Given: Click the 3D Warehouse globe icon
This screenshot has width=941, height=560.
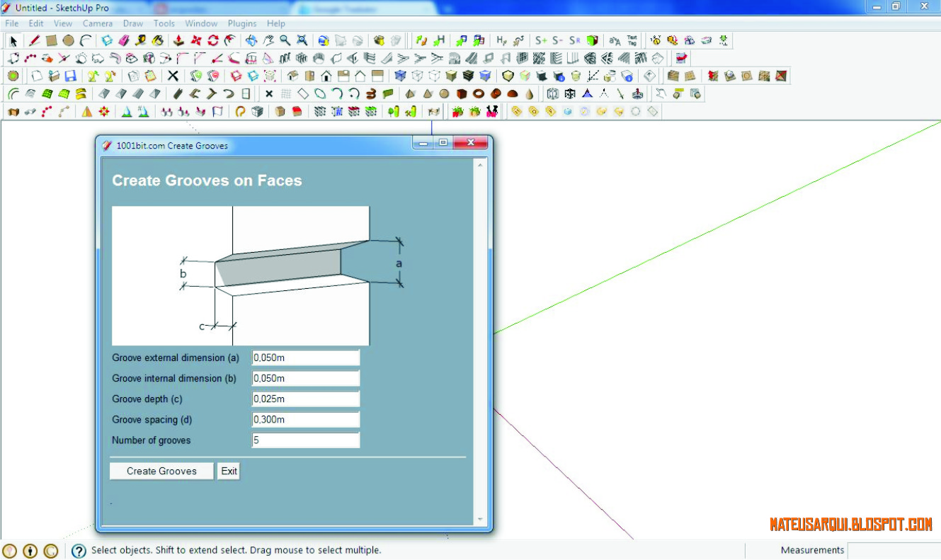Looking at the screenshot, I should 324,40.
